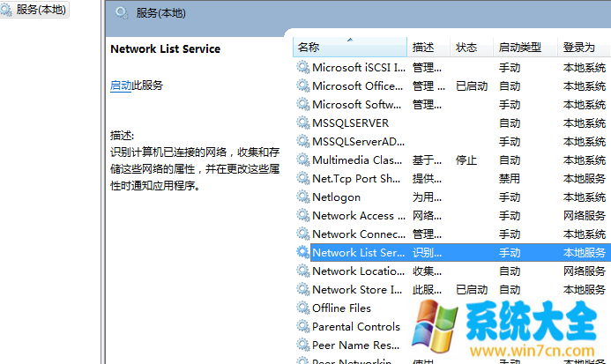The image size is (611, 364).
Task: Select the Parental Controls service name
Action: click(356, 327)
